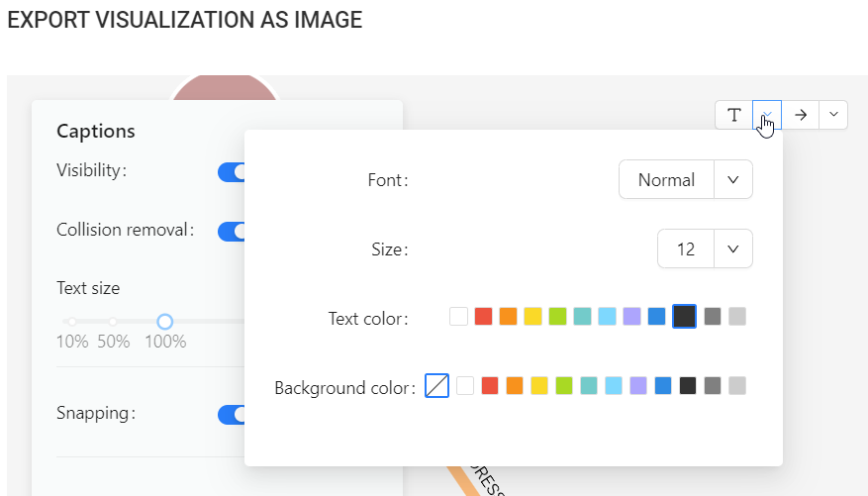
Task: Open arrow tool options chevron
Action: click(x=833, y=115)
